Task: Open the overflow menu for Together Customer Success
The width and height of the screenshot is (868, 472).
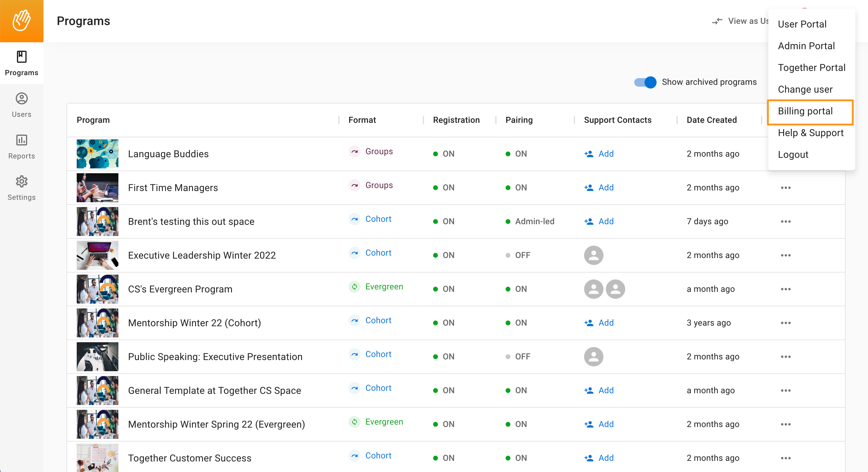Action: 786,458
